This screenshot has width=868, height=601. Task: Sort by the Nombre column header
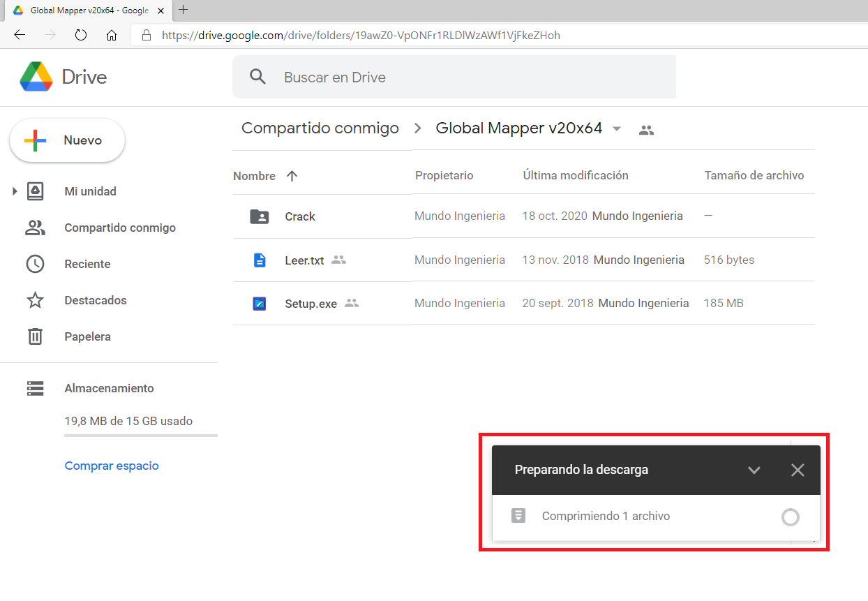pos(254,176)
